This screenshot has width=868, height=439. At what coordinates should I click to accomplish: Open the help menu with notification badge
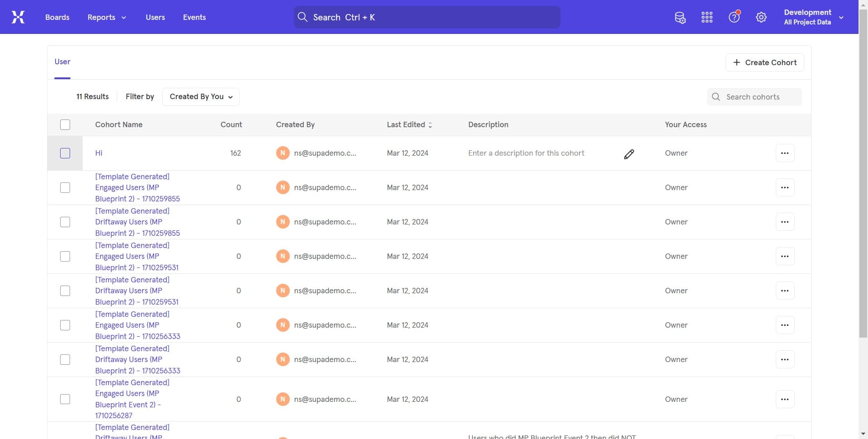[734, 17]
